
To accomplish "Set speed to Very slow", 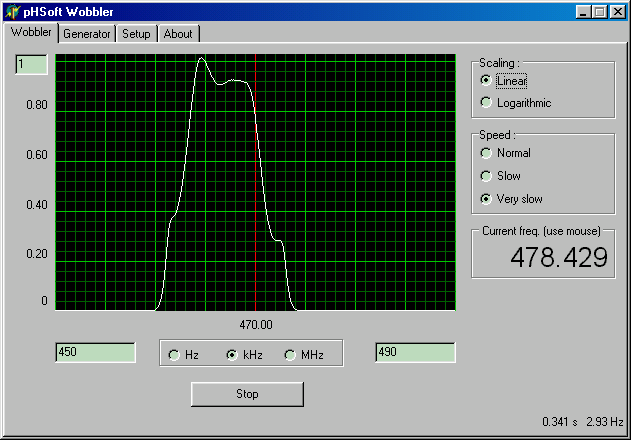I will tap(511, 199).
